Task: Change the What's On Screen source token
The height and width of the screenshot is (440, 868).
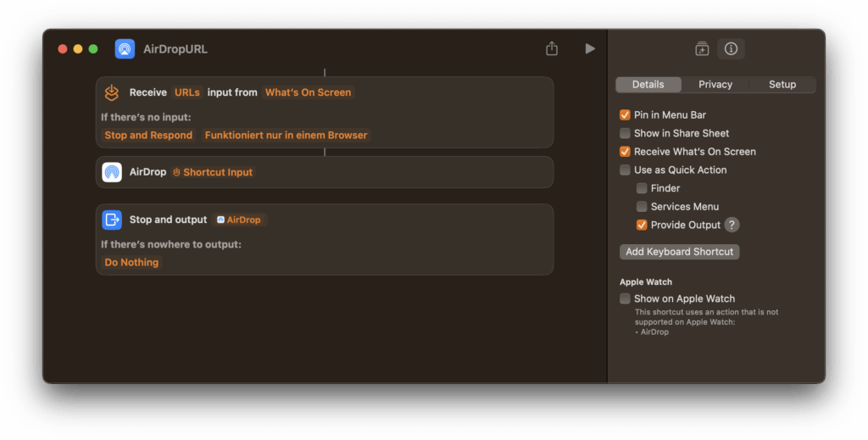Action: click(x=308, y=92)
